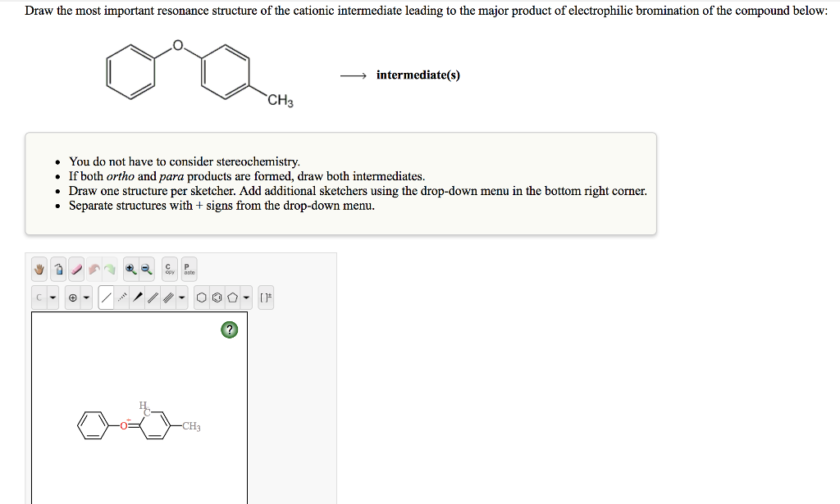
Task: Undo the last sketch action
Action: [95, 269]
